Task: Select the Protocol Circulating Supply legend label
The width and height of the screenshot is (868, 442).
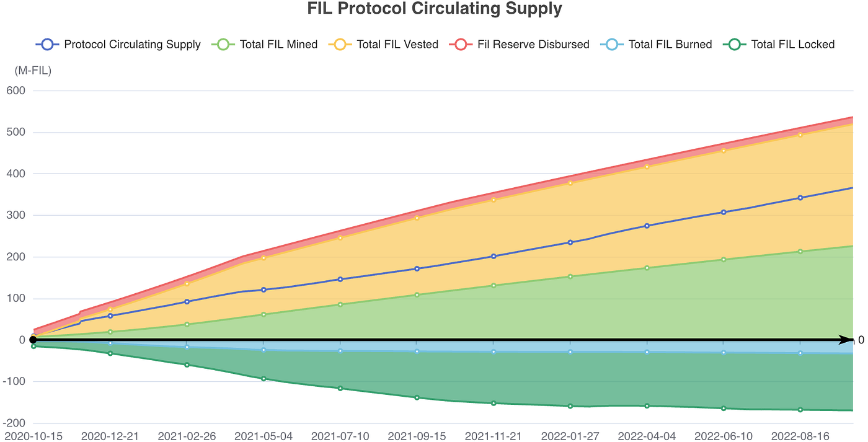Action: 132,45
